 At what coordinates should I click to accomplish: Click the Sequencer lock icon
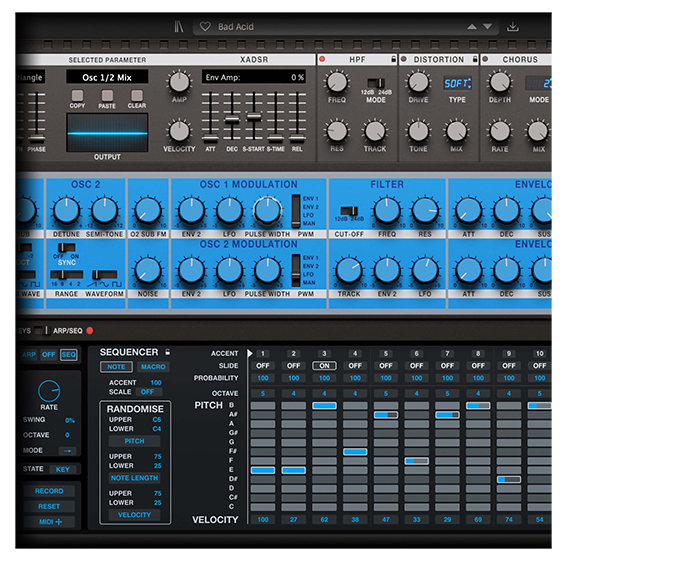[167, 352]
